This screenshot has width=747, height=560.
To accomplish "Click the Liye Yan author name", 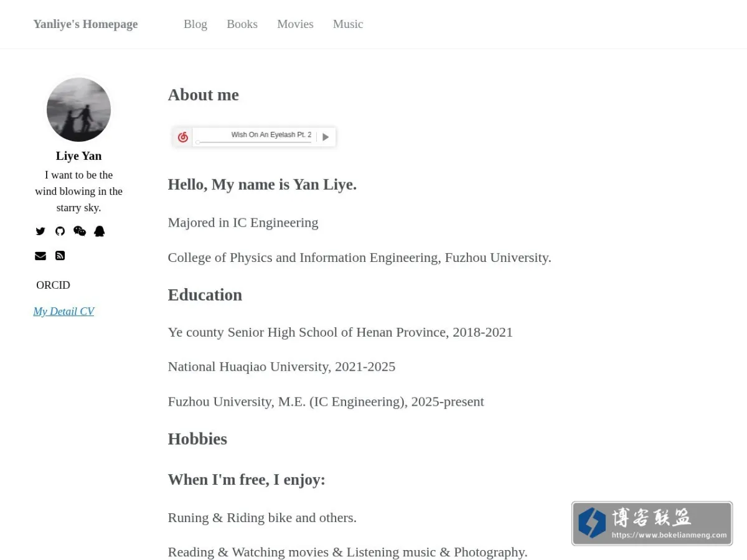I will pos(78,156).
